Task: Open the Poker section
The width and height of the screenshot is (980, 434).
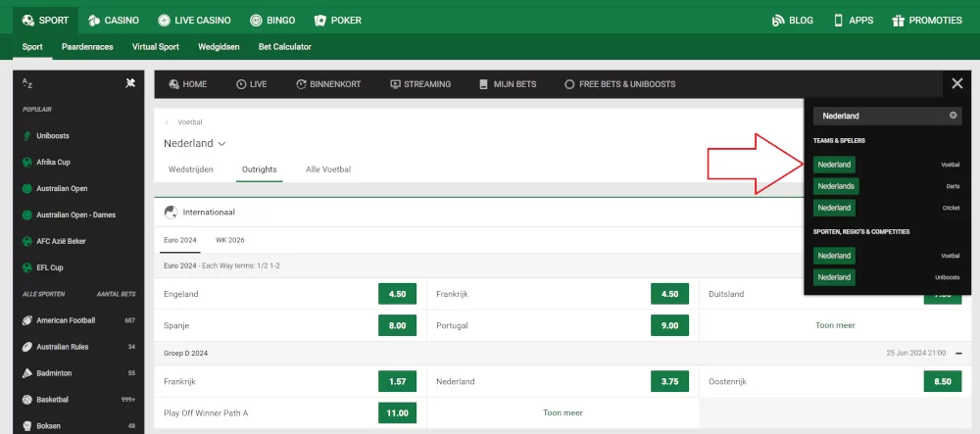Action: coord(337,20)
